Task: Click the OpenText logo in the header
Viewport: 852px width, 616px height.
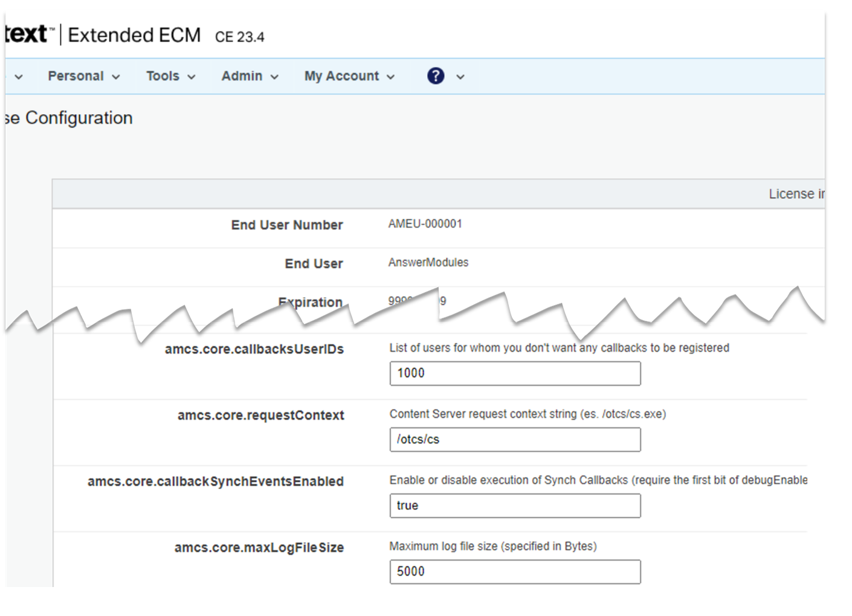Action: (x=27, y=34)
